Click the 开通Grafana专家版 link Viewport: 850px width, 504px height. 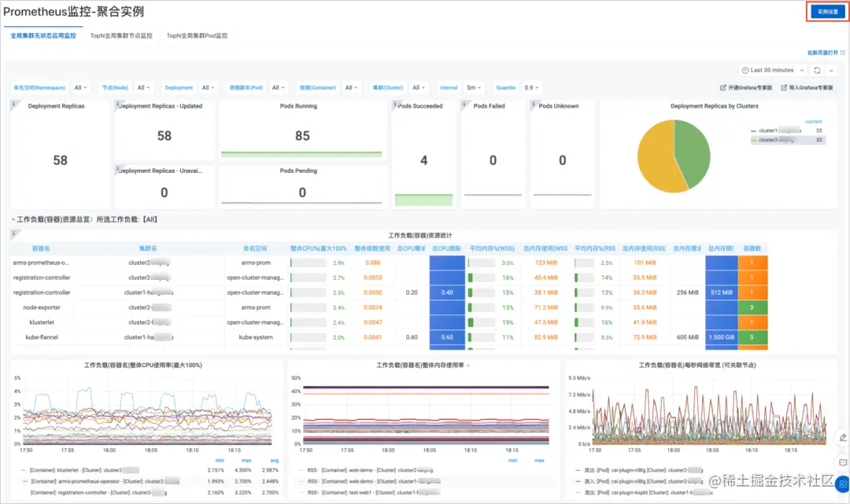[x=746, y=88]
